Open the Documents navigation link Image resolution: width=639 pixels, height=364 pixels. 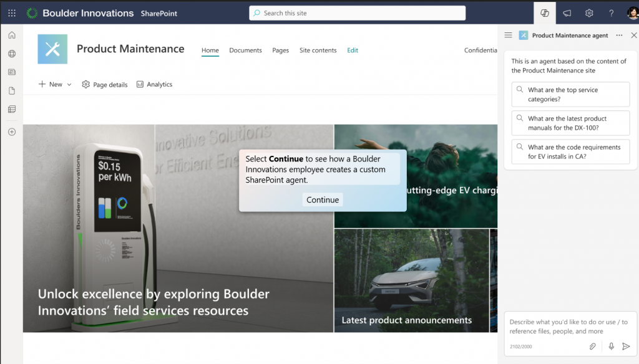coord(245,50)
